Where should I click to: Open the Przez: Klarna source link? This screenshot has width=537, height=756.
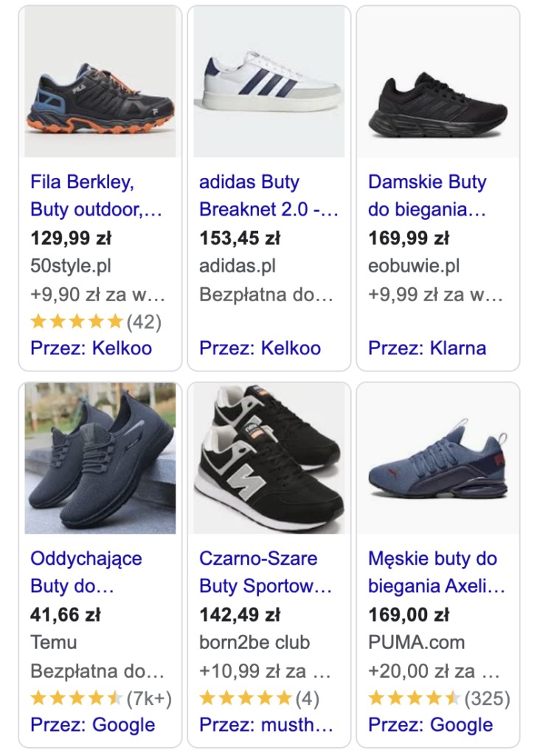tap(428, 347)
